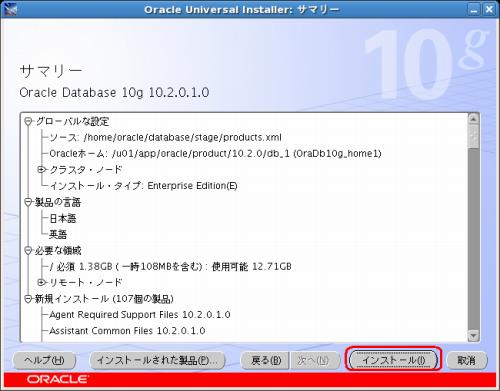The width and height of the screenshot is (500, 391).
Task: Open インストールされた製品(P)... button
Action: click(158, 360)
